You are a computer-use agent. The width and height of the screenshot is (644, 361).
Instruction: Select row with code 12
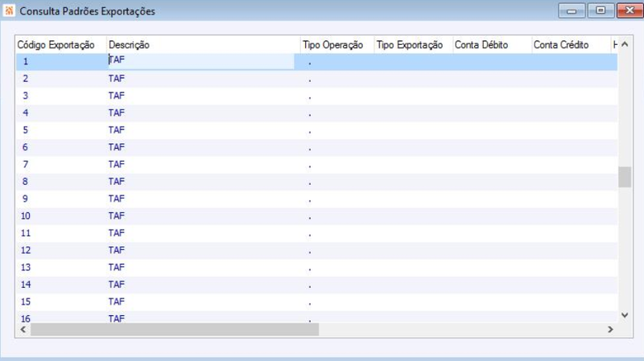(x=316, y=251)
